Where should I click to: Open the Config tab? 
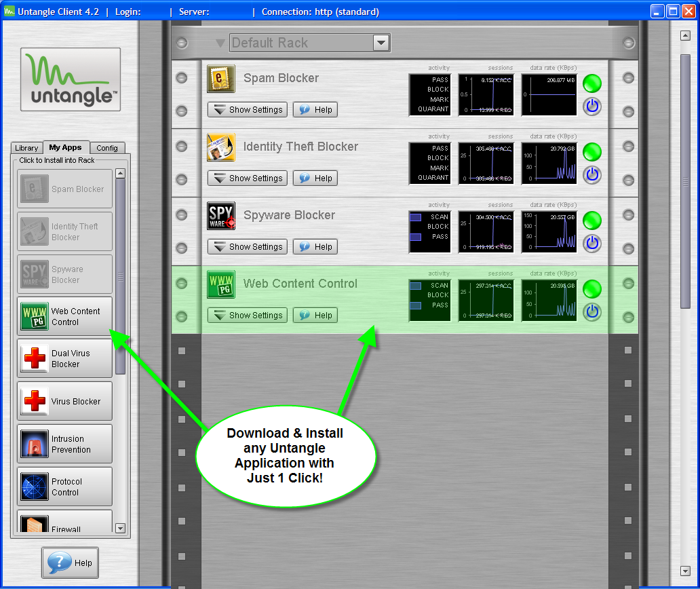pos(107,148)
